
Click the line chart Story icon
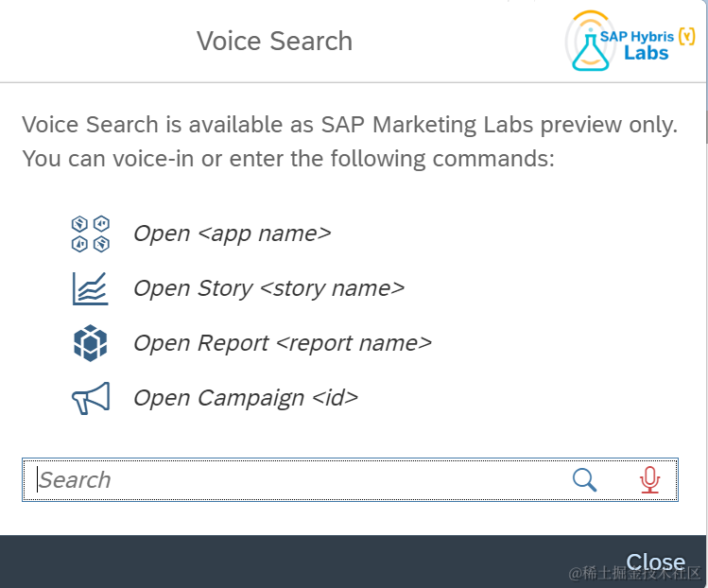click(91, 288)
